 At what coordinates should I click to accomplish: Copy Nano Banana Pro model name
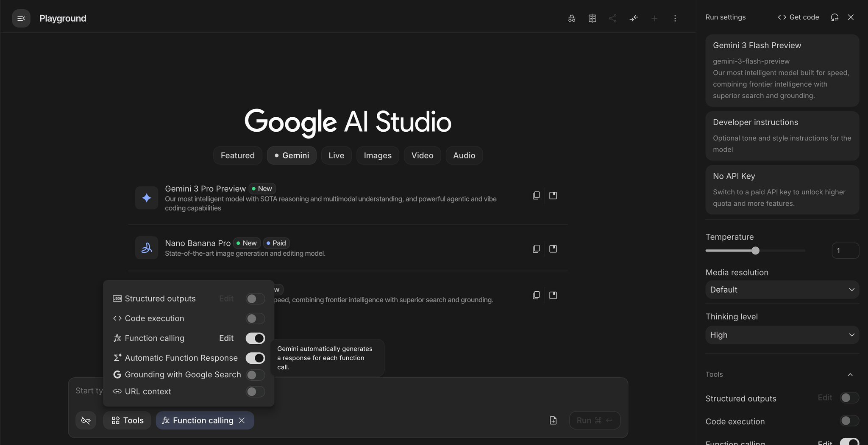[536, 249]
